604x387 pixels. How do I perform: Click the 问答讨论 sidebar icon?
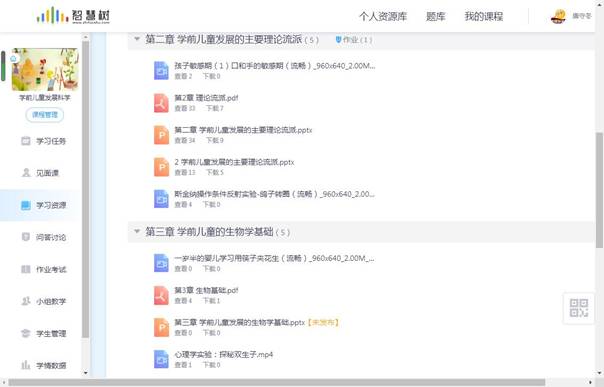point(26,237)
